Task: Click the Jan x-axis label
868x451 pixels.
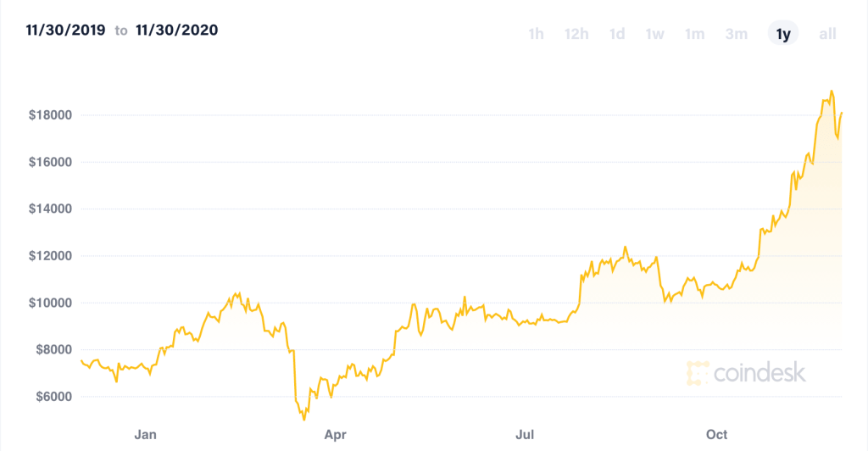Action: point(145,435)
